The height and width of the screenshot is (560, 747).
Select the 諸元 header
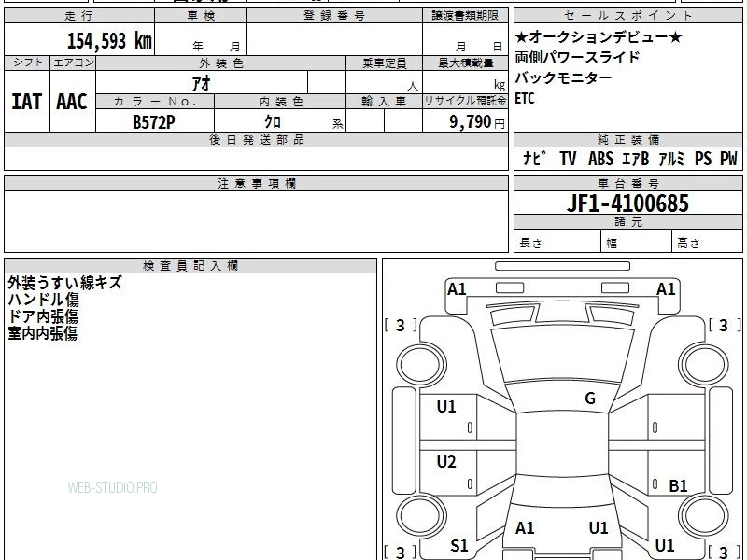click(x=627, y=222)
